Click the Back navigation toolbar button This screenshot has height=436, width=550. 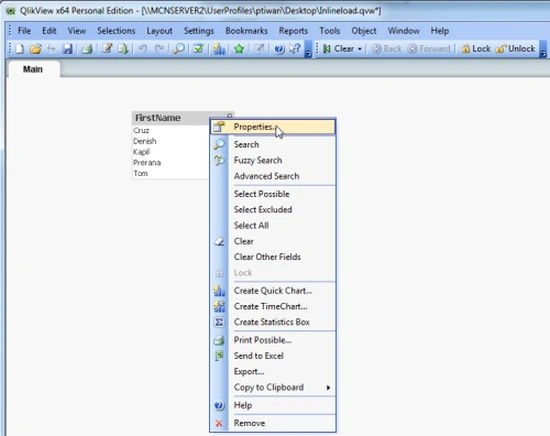387,49
